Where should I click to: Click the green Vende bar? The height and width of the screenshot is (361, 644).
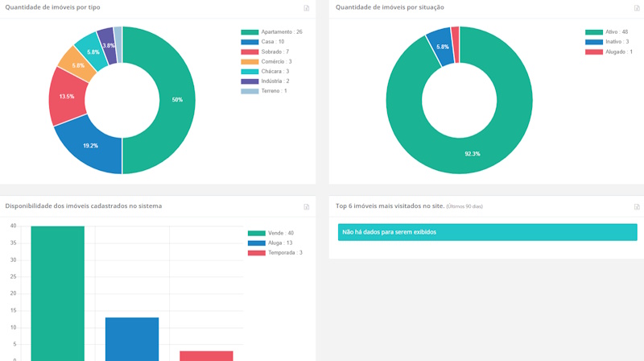coord(57,293)
